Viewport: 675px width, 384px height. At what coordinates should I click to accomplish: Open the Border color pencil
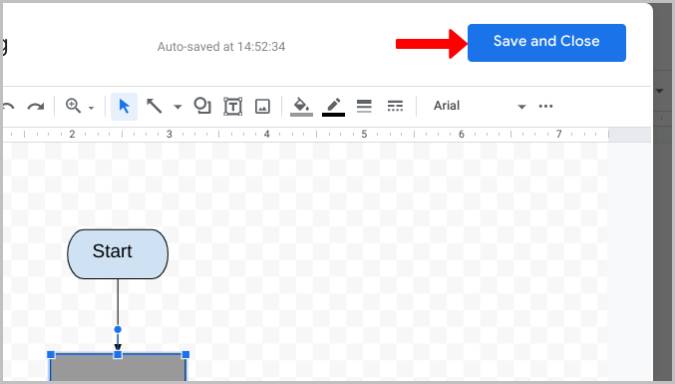pyautogui.click(x=334, y=106)
